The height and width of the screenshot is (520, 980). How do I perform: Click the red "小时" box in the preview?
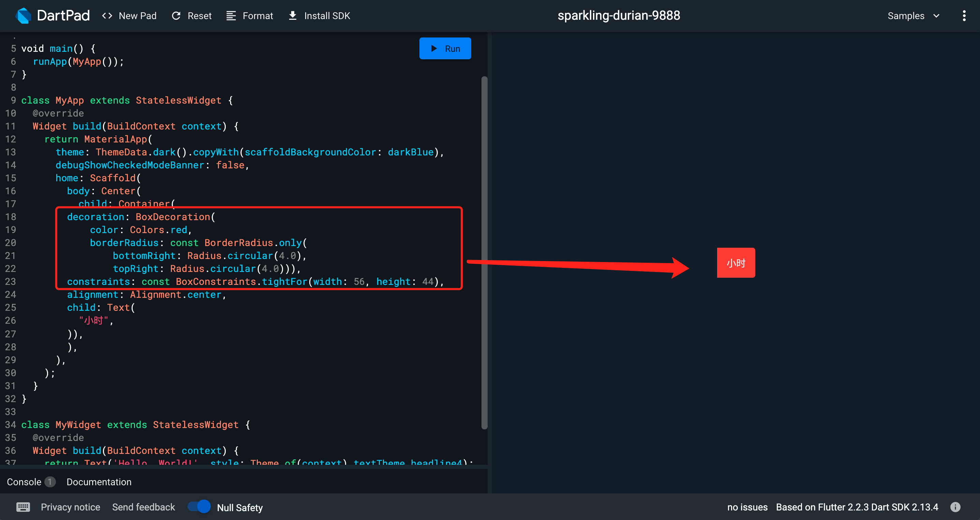[736, 263]
